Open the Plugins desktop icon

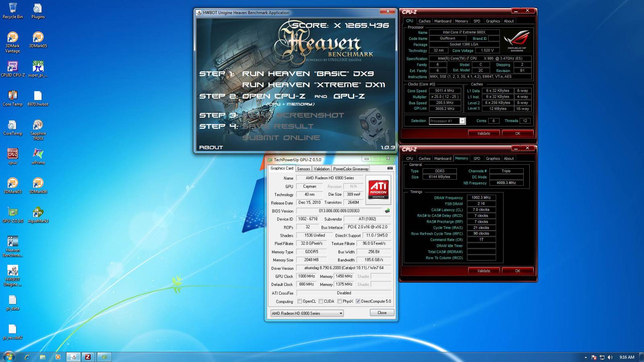tap(38, 11)
